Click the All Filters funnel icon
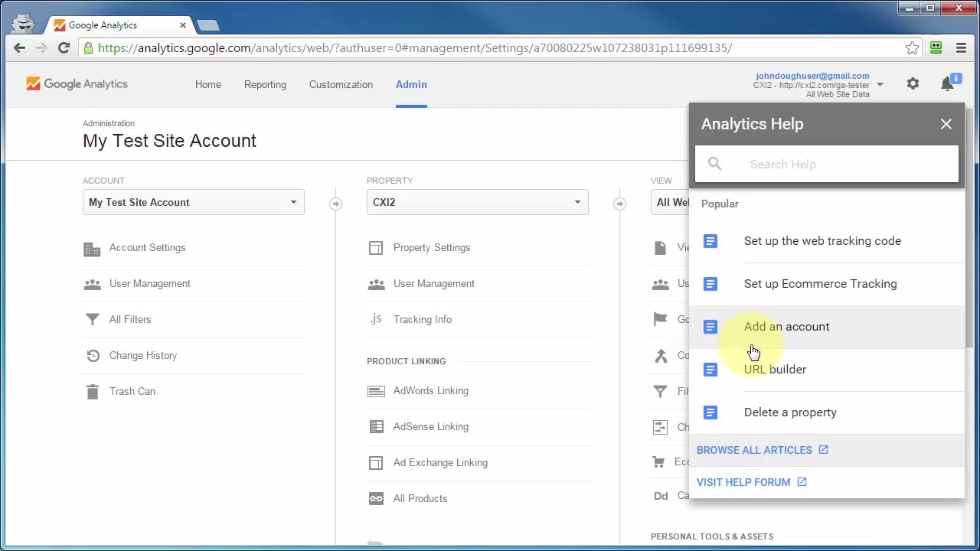 [92, 320]
